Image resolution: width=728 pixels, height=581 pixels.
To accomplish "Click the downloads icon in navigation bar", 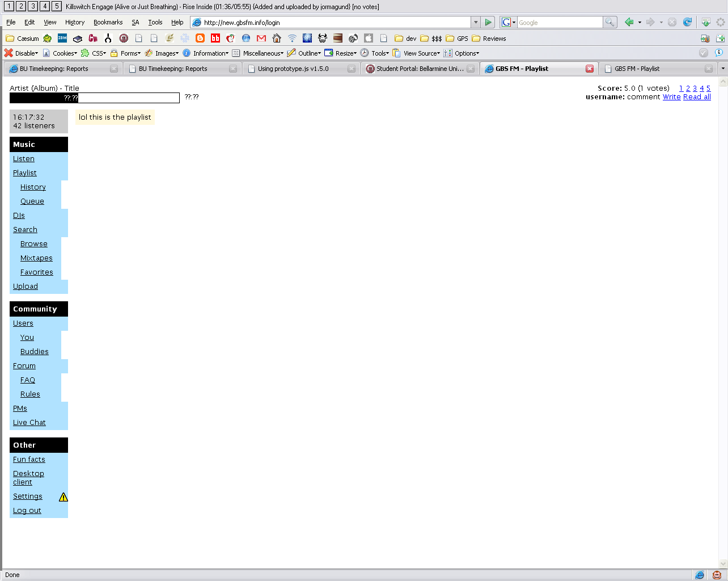I will point(706,22).
